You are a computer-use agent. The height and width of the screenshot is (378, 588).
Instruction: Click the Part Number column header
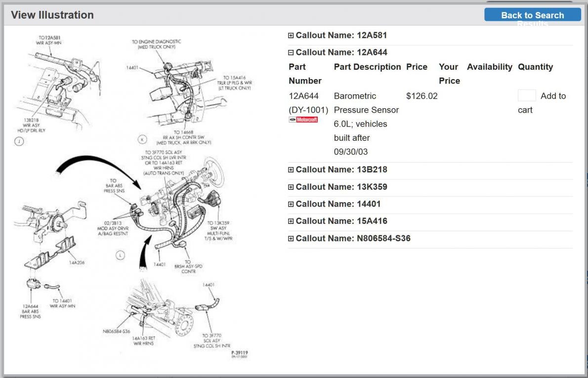[x=305, y=74]
